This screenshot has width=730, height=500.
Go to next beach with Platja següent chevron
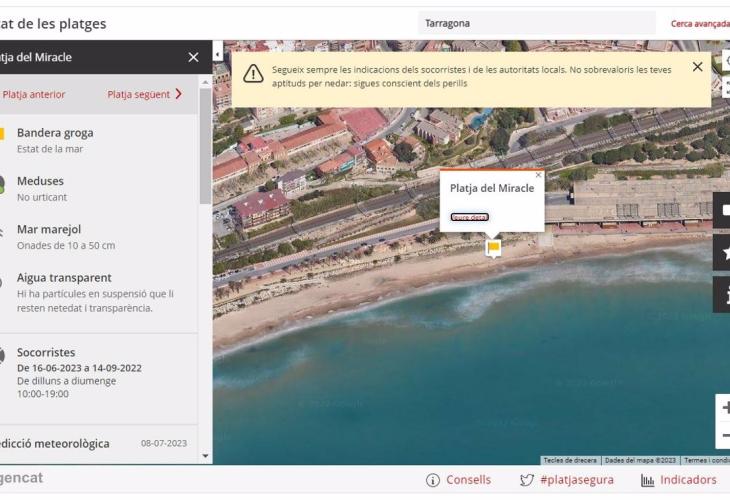click(178, 94)
